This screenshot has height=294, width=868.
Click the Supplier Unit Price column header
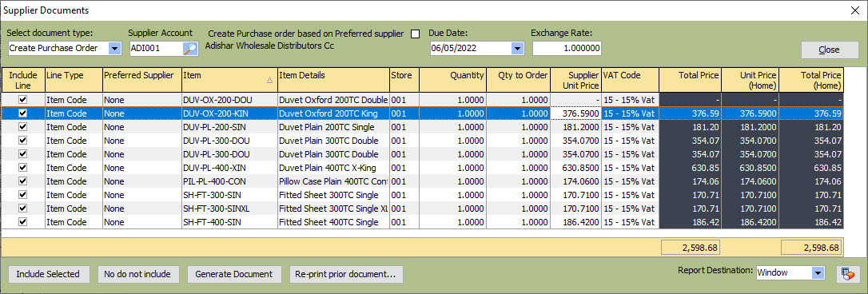(x=576, y=80)
